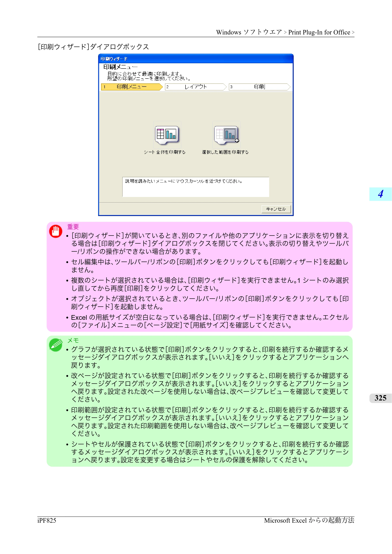Select the 選択した範囲を印刷する icon

pyautogui.click(x=226, y=135)
